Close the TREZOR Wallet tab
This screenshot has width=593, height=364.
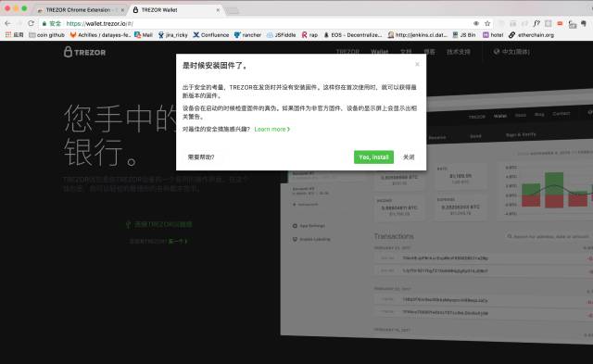click(x=218, y=10)
